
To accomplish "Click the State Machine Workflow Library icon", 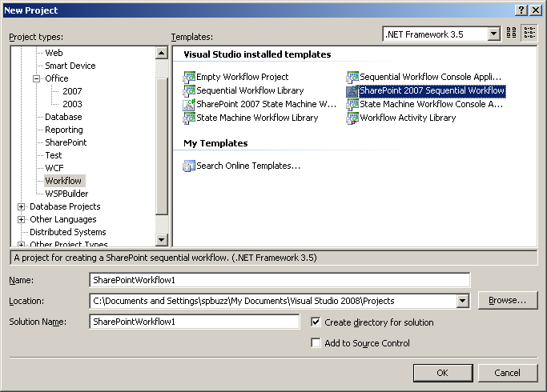I will (189, 118).
